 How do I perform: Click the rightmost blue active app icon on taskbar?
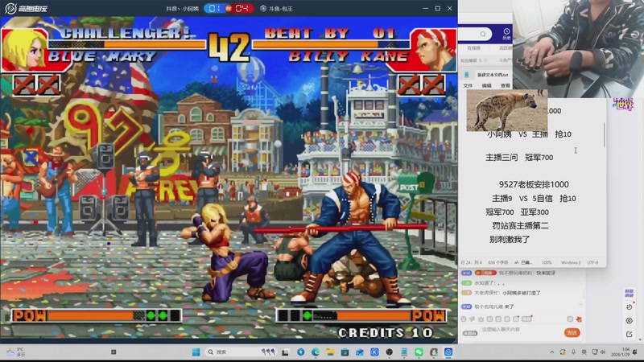pos(448,352)
